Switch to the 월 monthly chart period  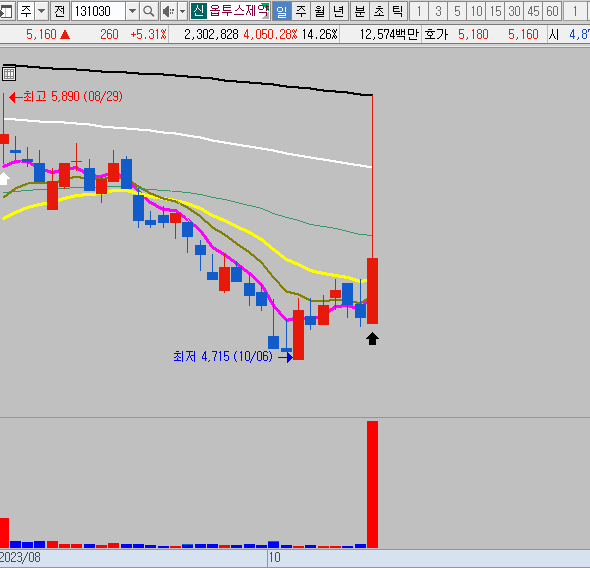[319, 11]
